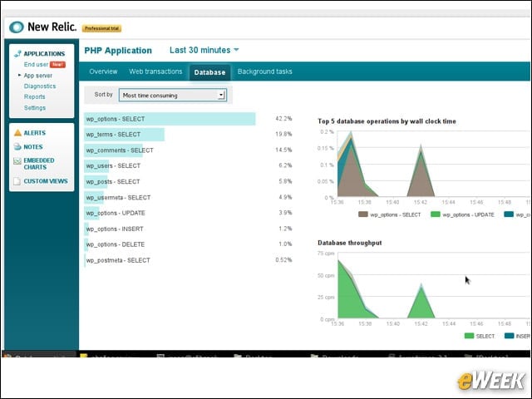Expand the App server sidebar entry
532x399 pixels.
[x=37, y=76]
